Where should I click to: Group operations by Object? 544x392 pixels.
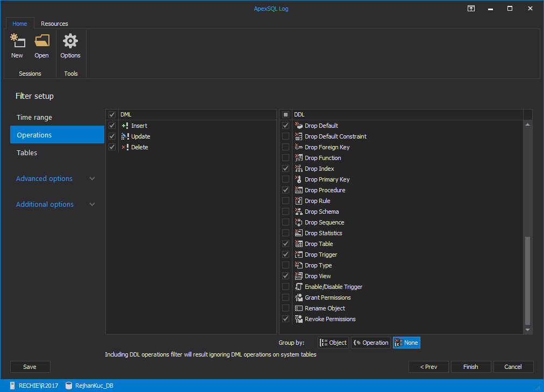[x=333, y=343]
